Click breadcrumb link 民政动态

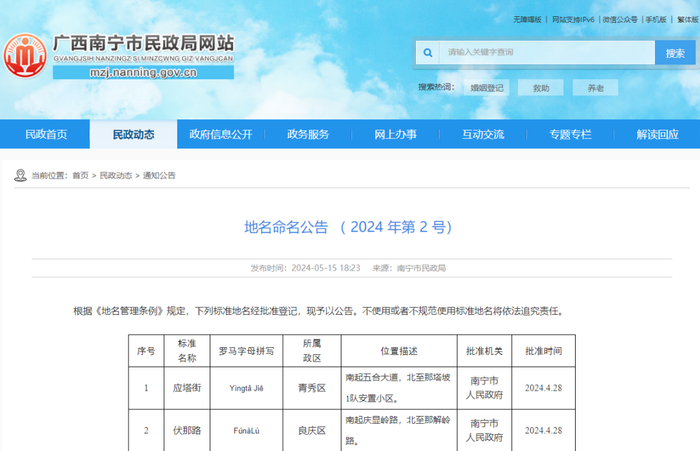116,175
